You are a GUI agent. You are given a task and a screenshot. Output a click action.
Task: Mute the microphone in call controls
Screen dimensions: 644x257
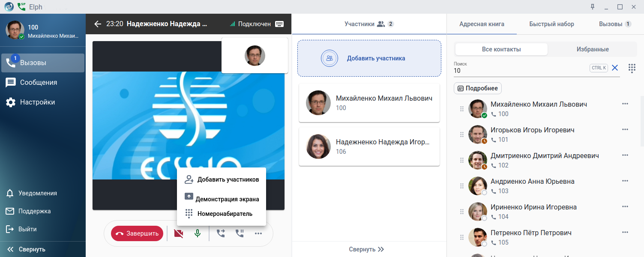(198, 233)
